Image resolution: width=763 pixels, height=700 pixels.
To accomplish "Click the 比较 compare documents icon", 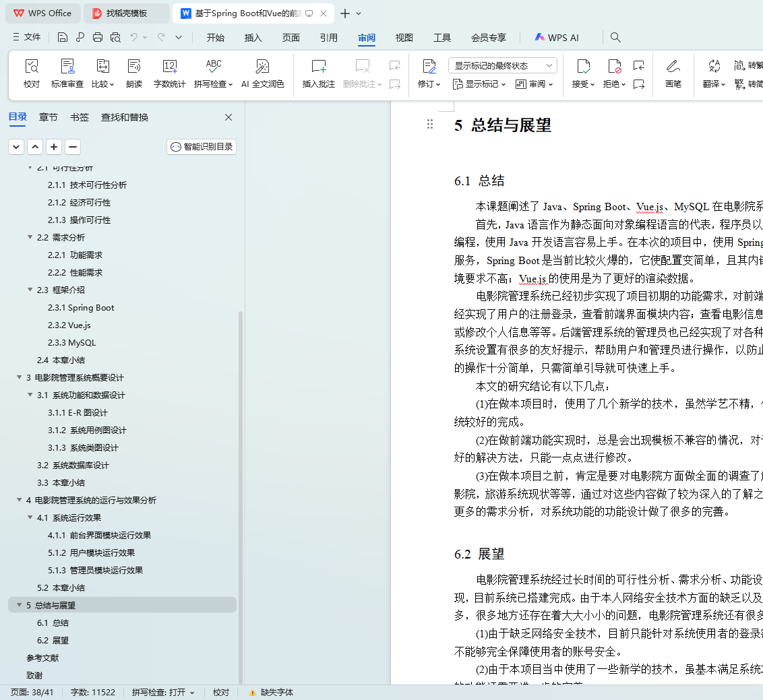I will (102, 67).
